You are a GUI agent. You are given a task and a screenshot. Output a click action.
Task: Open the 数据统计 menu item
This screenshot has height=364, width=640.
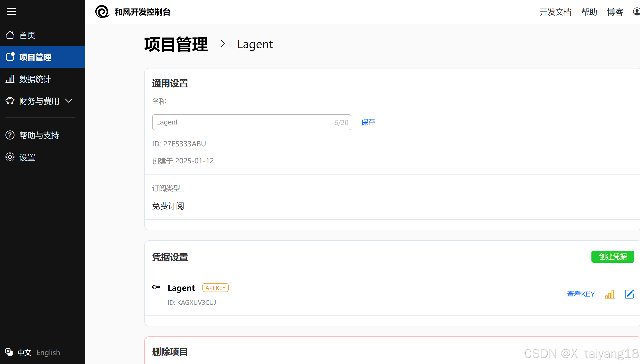[35, 79]
